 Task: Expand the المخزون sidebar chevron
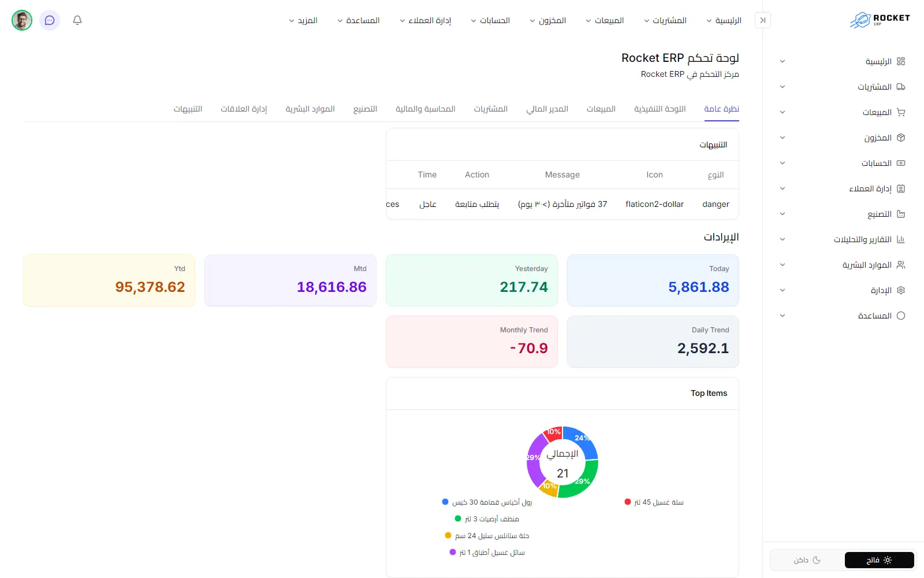coord(783,138)
